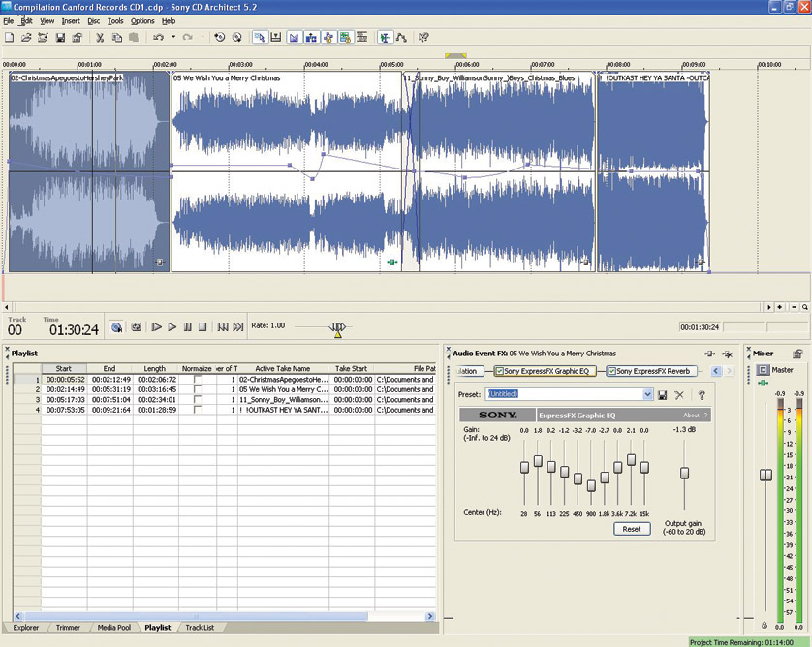Undo the last action
Viewport: 812px width, 647px height.
[159, 37]
